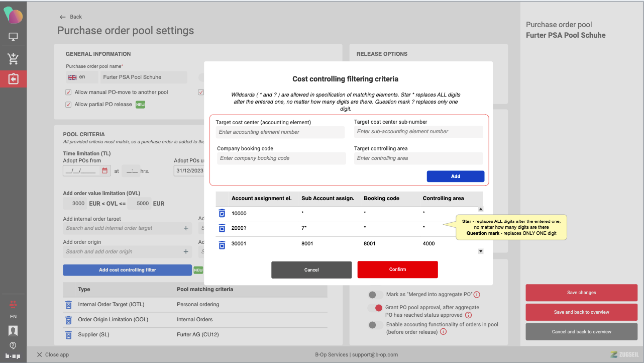Delete the 2000? filter row
This screenshot has width=644, height=363.
tap(222, 228)
